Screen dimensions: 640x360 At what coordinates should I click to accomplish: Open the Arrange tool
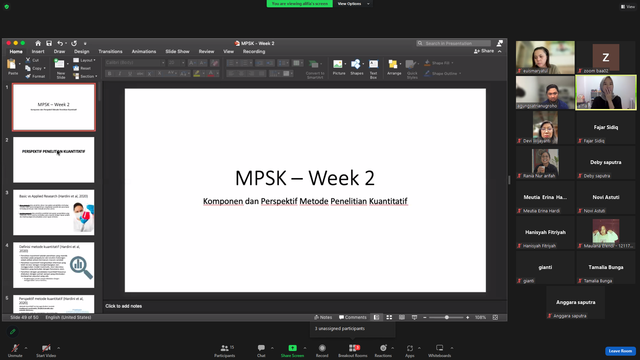point(394,67)
